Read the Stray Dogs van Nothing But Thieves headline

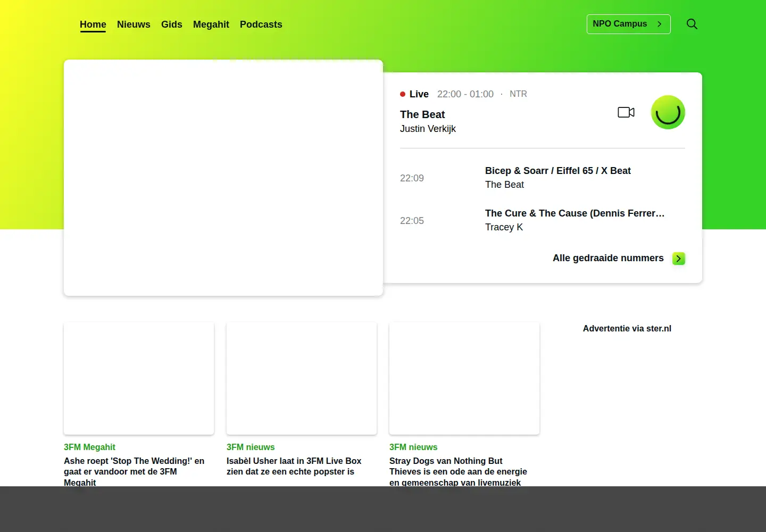click(458, 471)
